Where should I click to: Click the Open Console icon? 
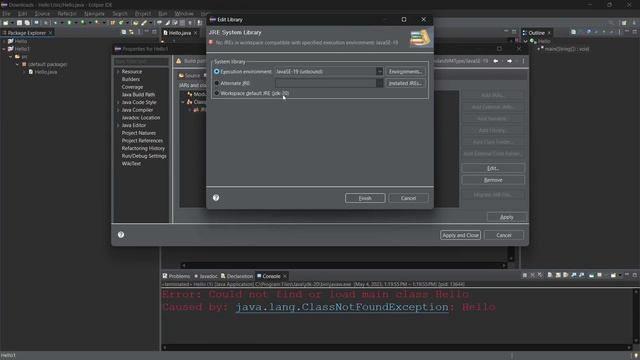click(613, 275)
